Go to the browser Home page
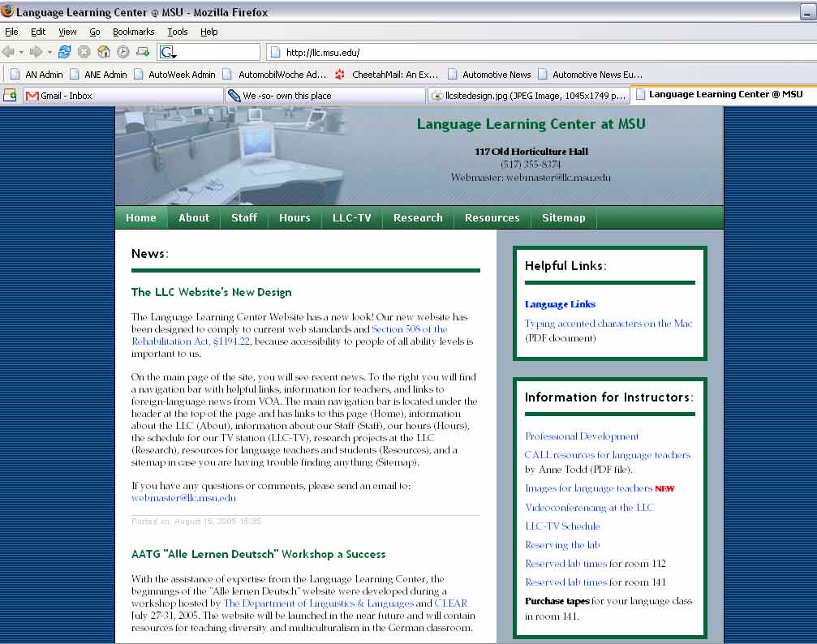Image resolution: width=817 pixels, height=644 pixels. tap(104, 52)
